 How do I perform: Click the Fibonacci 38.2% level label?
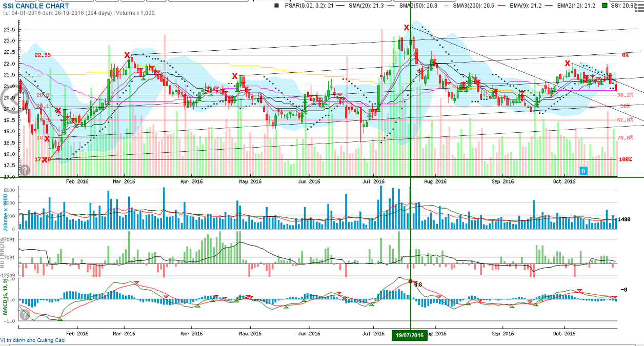pyautogui.click(x=625, y=95)
